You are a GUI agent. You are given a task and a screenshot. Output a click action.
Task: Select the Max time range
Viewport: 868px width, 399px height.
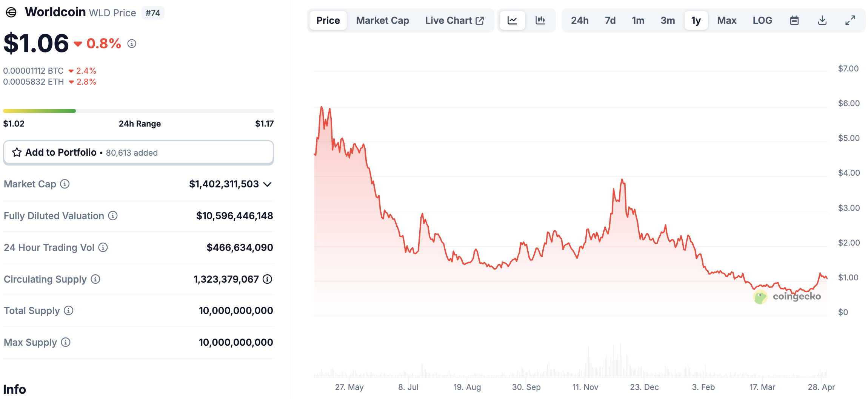click(726, 20)
